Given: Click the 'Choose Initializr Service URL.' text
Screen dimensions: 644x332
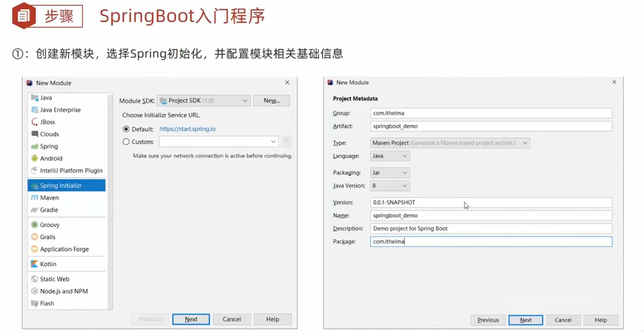Looking at the screenshot, I should (x=161, y=115).
